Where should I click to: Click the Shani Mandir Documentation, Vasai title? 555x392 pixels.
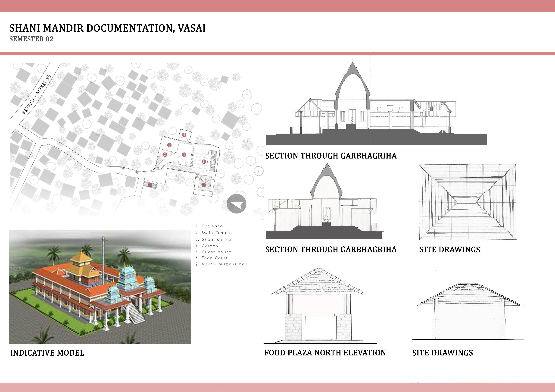pyautogui.click(x=108, y=28)
